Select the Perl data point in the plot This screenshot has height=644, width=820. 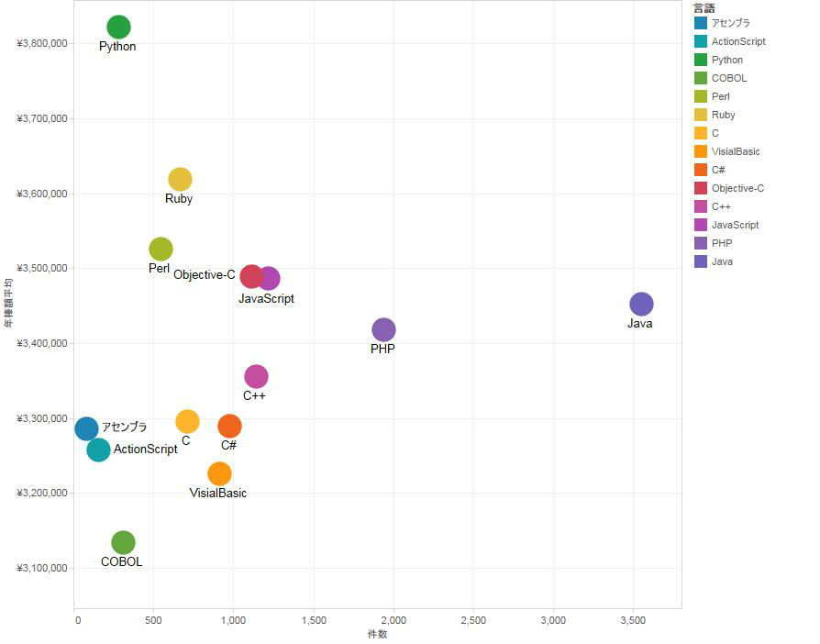point(161,249)
